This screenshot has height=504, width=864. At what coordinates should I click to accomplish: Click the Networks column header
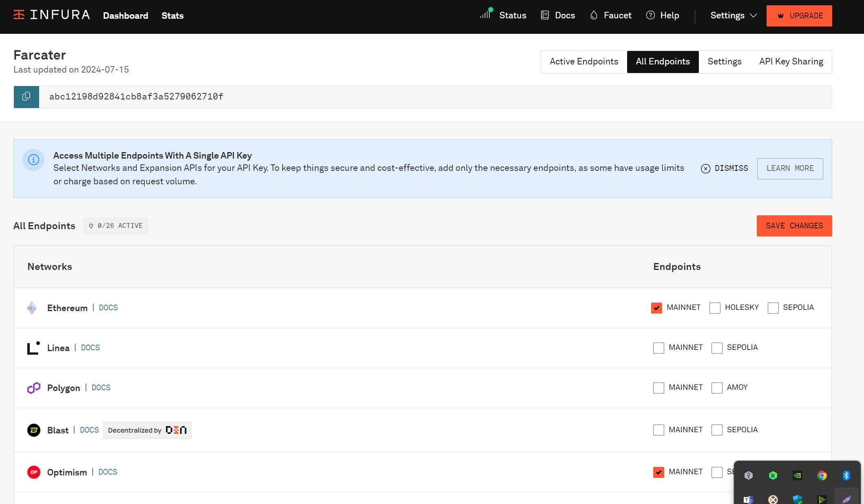50,267
